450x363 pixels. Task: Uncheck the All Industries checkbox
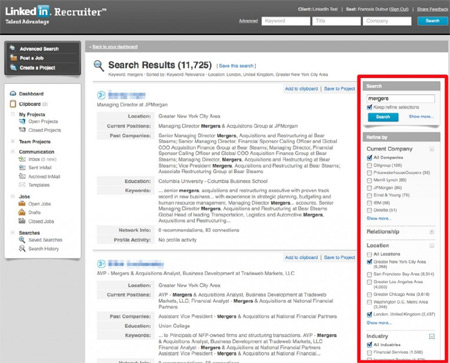pos(369,345)
